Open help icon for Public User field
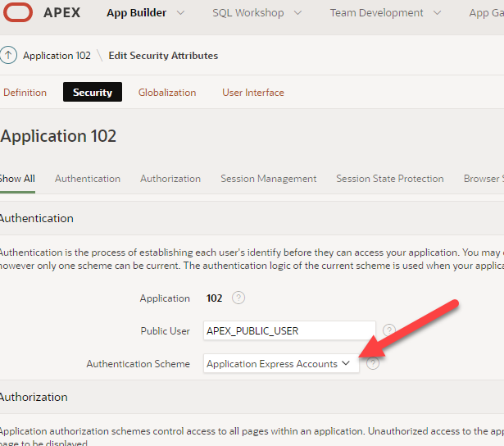The image size is (504, 446). coord(388,330)
